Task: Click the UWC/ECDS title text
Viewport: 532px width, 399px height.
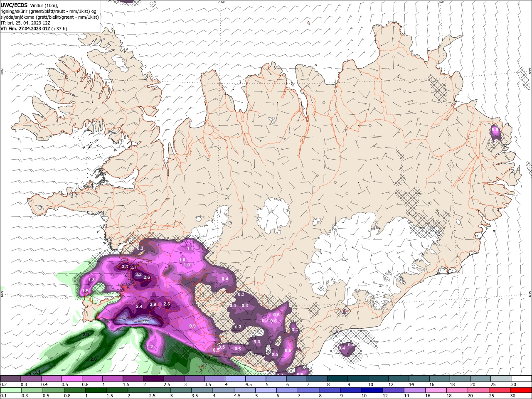Action: (x=14, y=5)
